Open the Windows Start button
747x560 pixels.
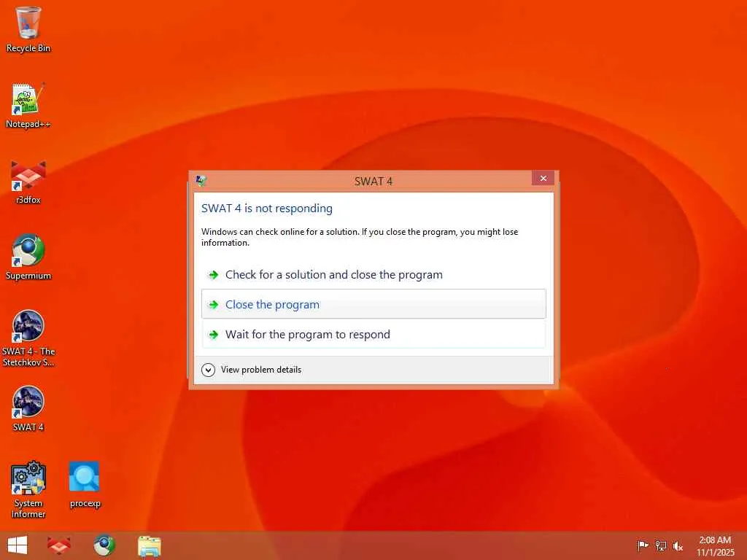tap(18, 545)
